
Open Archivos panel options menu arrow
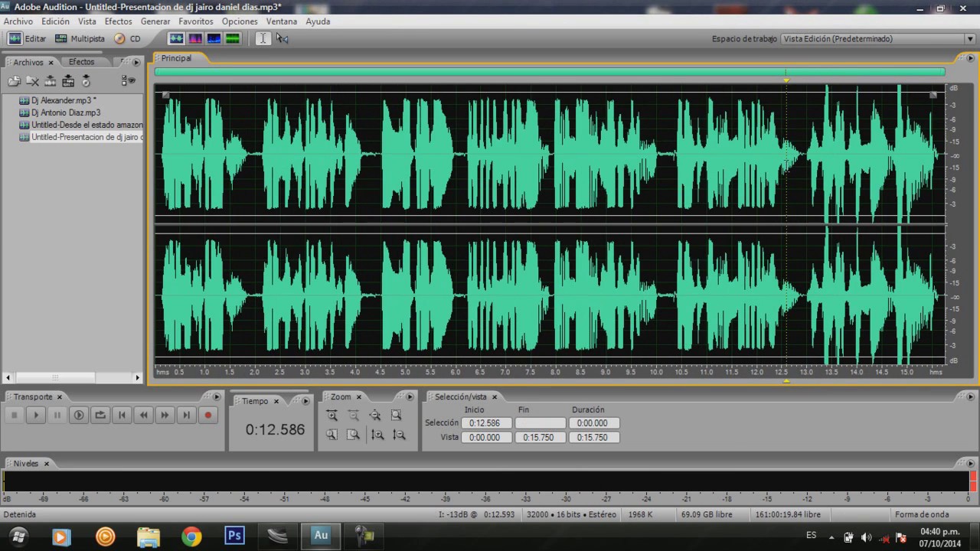pyautogui.click(x=137, y=62)
